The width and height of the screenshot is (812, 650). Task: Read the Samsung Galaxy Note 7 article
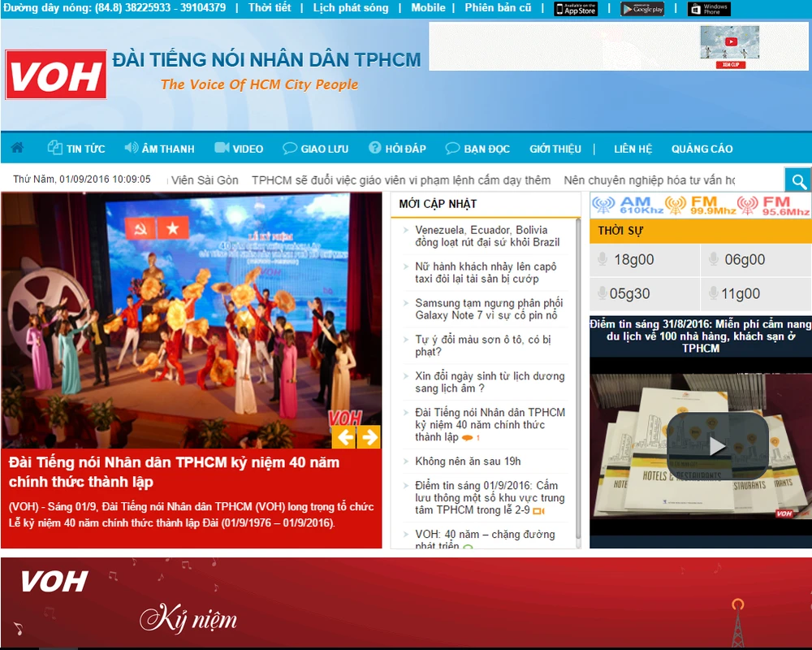tap(488, 309)
